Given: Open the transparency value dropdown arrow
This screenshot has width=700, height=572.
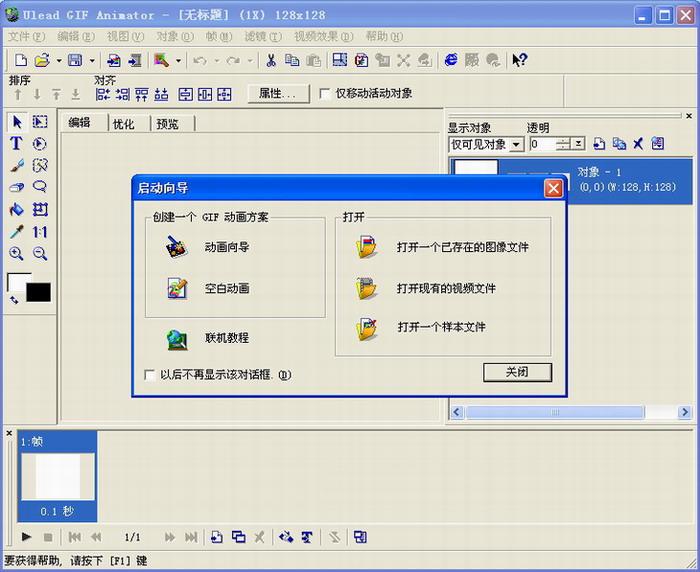Looking at the screenshot, I should (578, 144).
